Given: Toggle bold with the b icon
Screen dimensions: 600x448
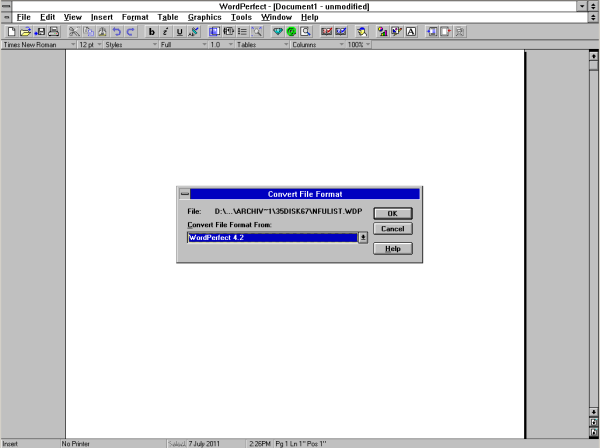Looking at the screenshot, I should pos(152,32).
